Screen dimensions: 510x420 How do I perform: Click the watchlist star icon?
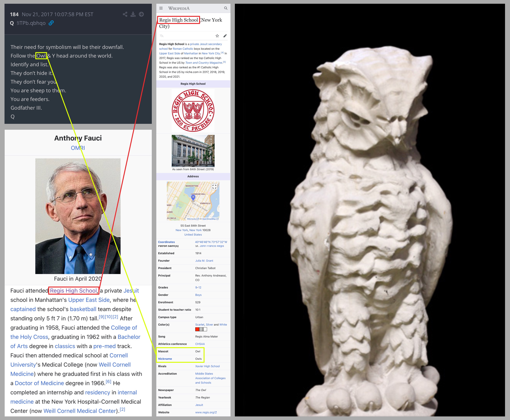[217, 36]
